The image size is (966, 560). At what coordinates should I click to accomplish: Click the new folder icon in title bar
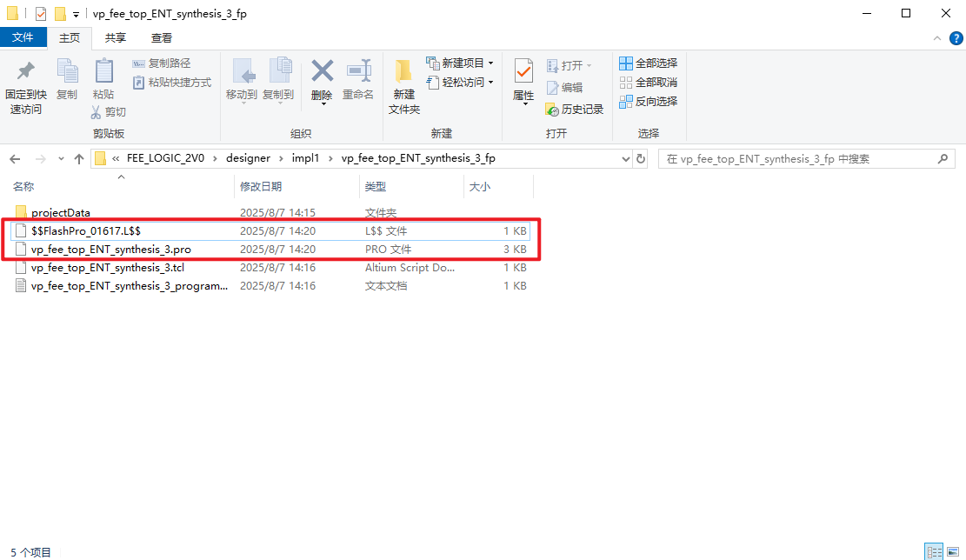[x=60, y=14]
